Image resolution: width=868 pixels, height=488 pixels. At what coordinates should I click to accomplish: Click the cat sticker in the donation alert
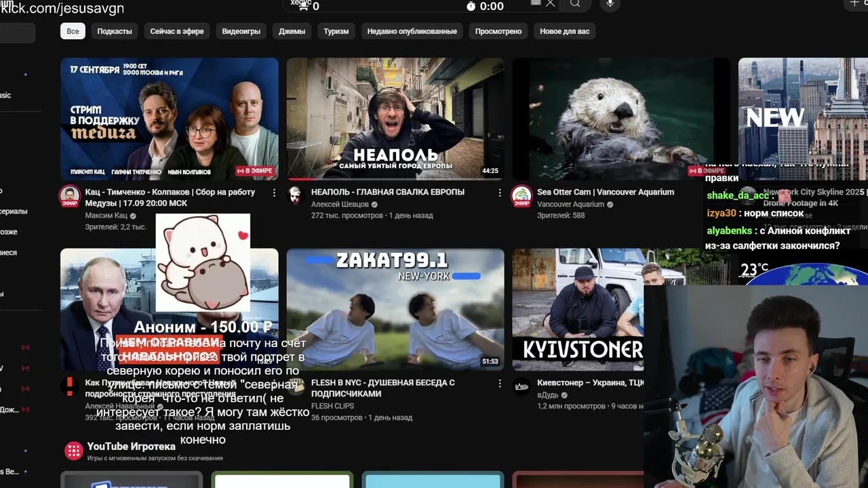coord(203,262)
